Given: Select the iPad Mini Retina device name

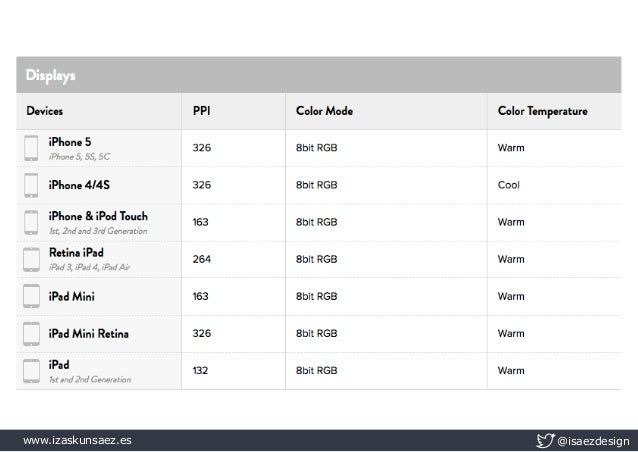Looking at the screenshot, I should [89, 334].
